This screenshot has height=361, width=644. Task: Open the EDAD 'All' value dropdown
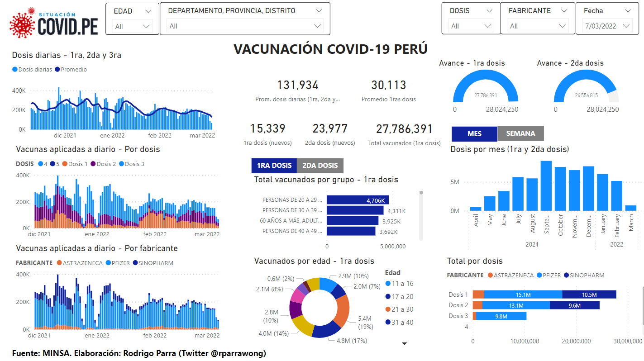point(132,26)
